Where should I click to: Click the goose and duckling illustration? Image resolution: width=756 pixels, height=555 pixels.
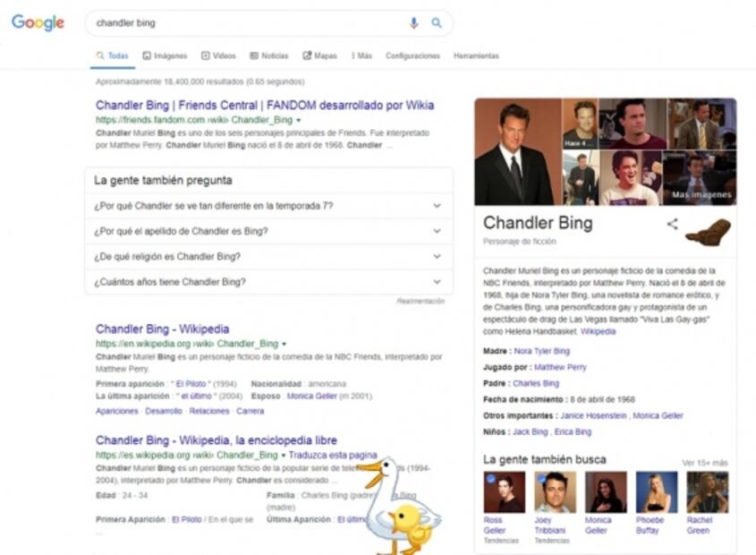[402, 507]
